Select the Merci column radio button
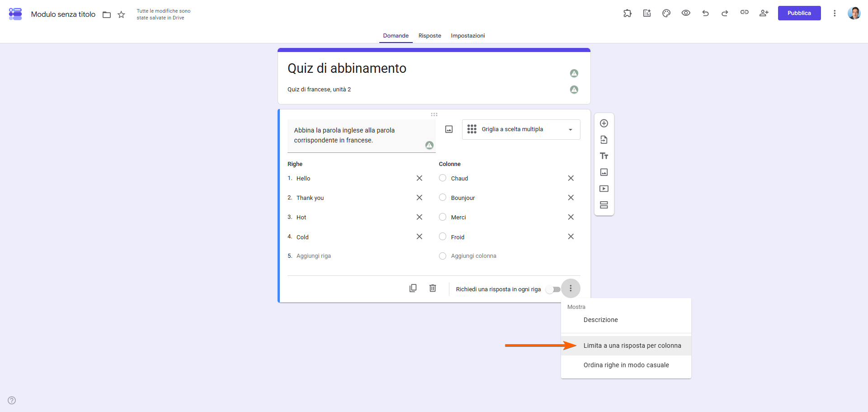 tap(443, 217)
